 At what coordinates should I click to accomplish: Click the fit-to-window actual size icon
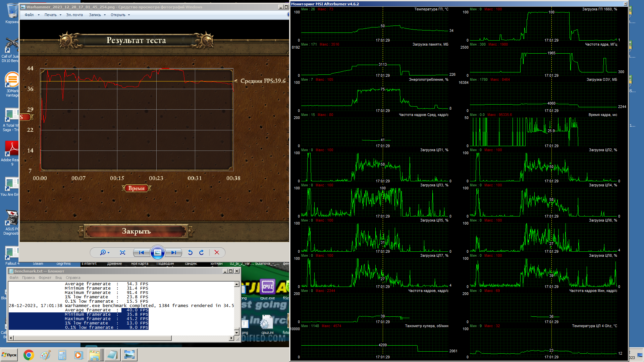(x=122, y=253)
